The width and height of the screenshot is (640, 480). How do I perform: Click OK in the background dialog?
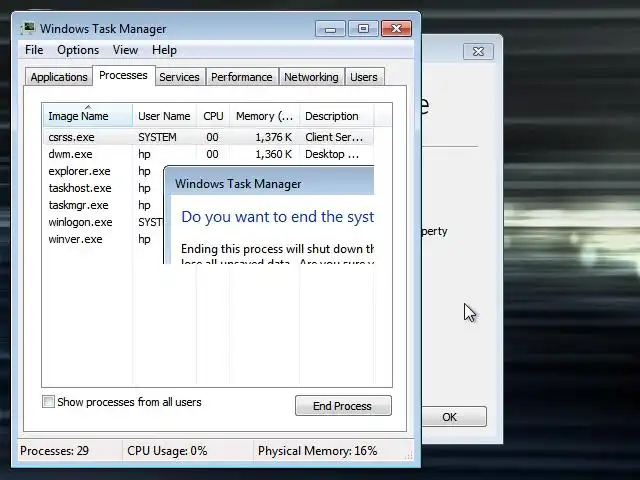pos(453,417)
